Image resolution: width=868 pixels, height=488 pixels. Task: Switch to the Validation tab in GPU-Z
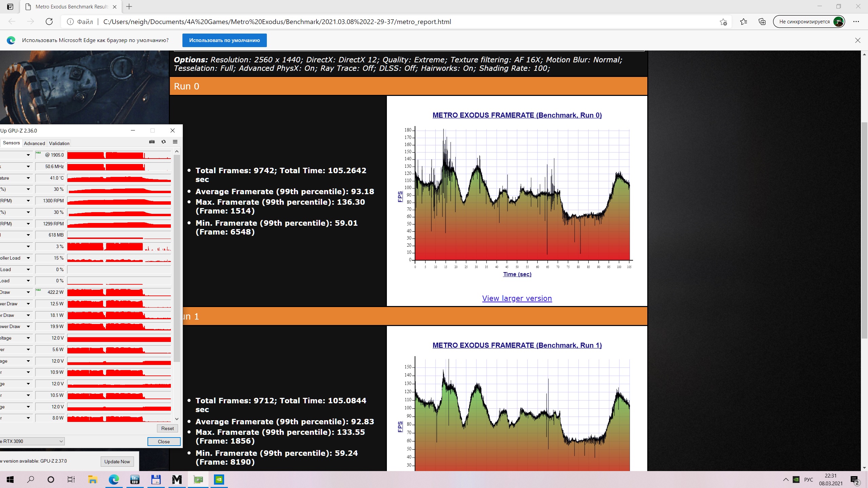coord(59,143)
